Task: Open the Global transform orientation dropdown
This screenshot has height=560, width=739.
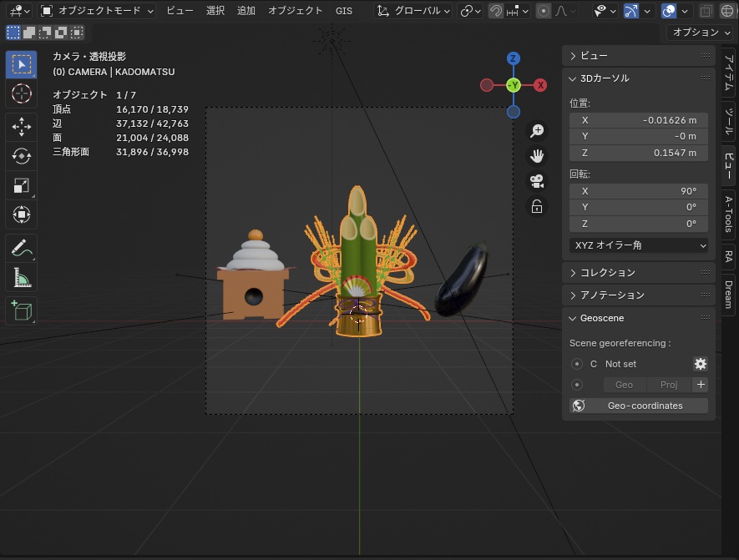Action: pyautogui.click(x=413, y=11)
